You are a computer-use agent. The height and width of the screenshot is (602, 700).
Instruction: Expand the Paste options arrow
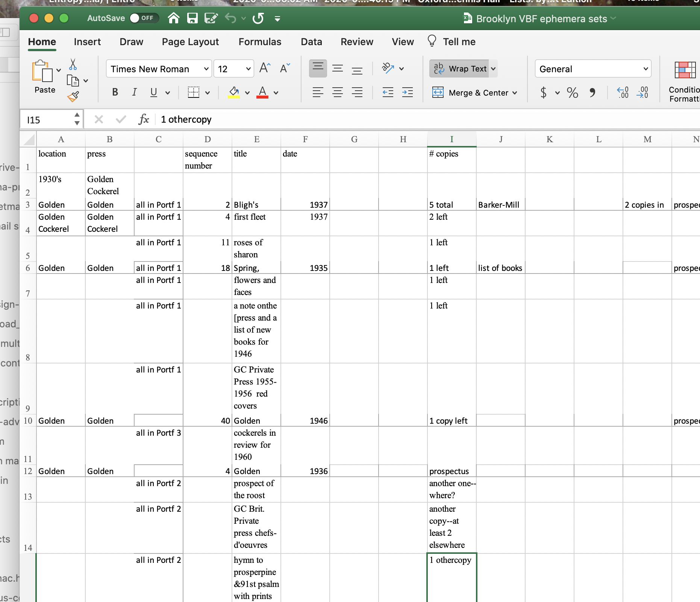point(59,70)
